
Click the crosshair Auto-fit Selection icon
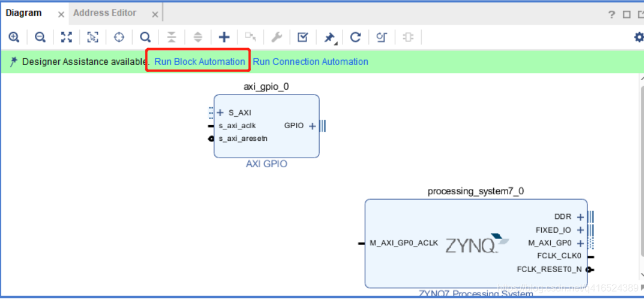click(119, 37)
